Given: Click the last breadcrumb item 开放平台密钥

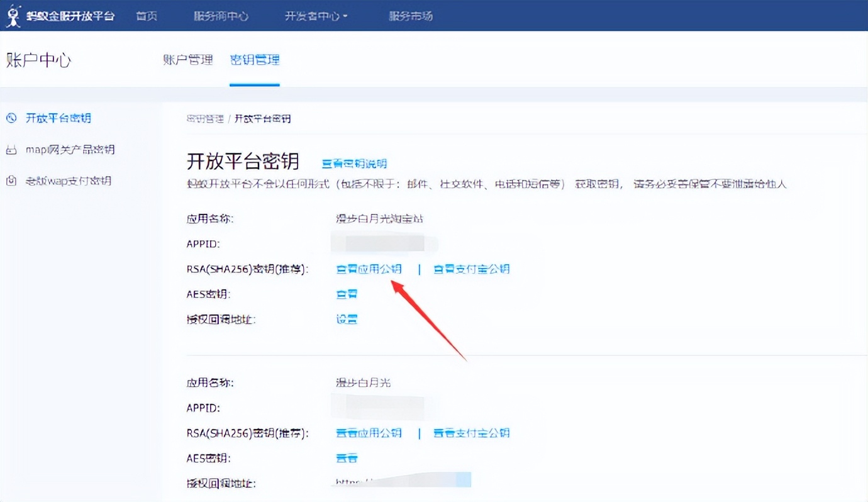Looking at the screenshot, I should (x=262, y=118).
